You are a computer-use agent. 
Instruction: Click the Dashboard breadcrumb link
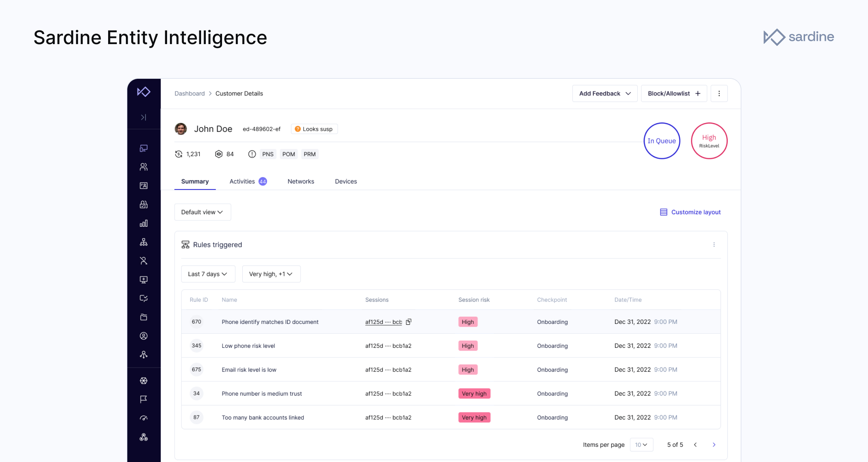pos(190,94)
